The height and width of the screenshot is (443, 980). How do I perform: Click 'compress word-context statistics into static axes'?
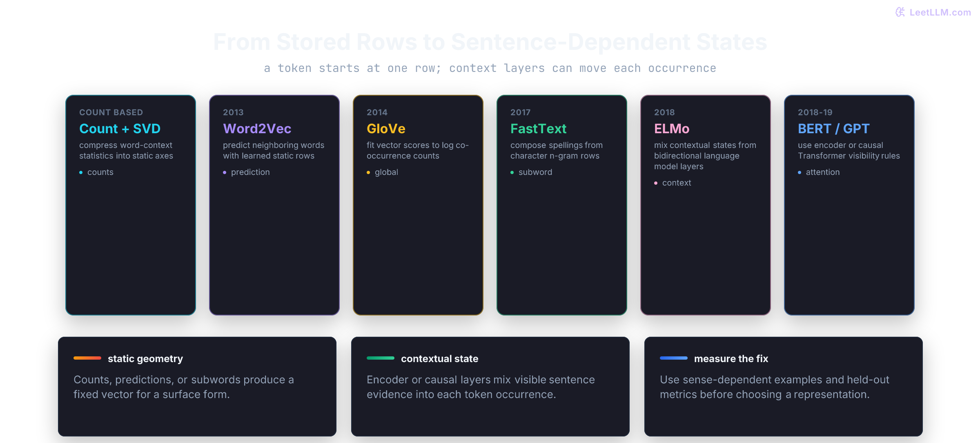126,150
